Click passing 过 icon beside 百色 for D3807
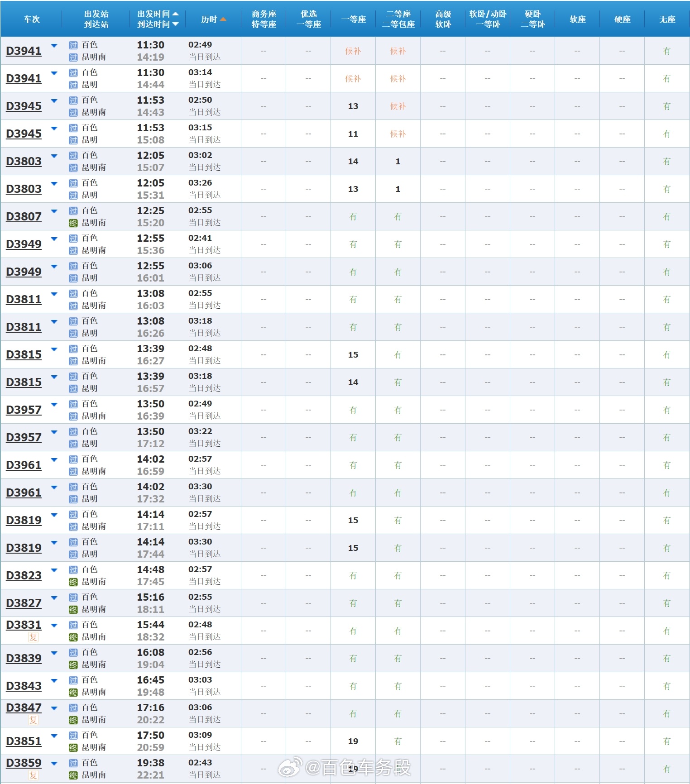 click(73, 211)
